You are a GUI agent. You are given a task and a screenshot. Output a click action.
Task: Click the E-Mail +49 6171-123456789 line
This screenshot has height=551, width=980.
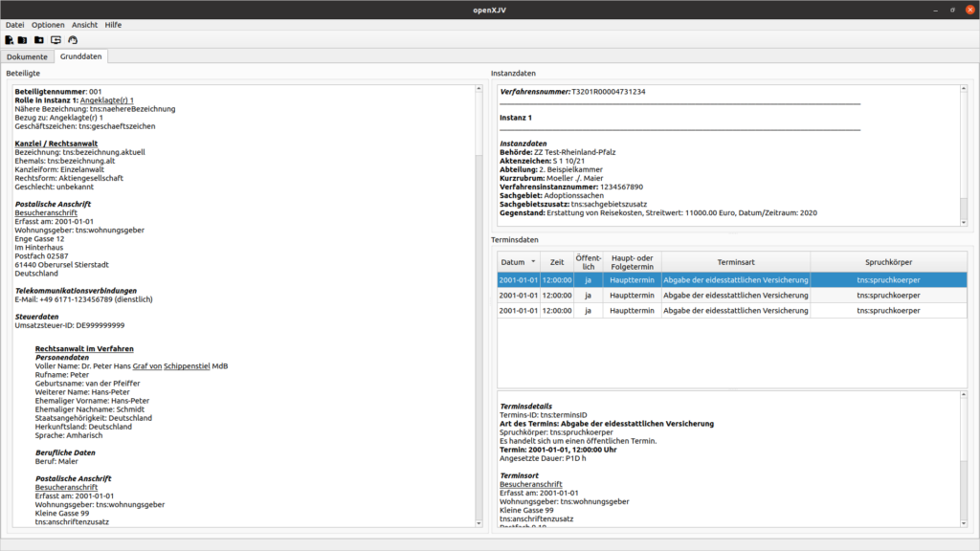tap(84, 299)
